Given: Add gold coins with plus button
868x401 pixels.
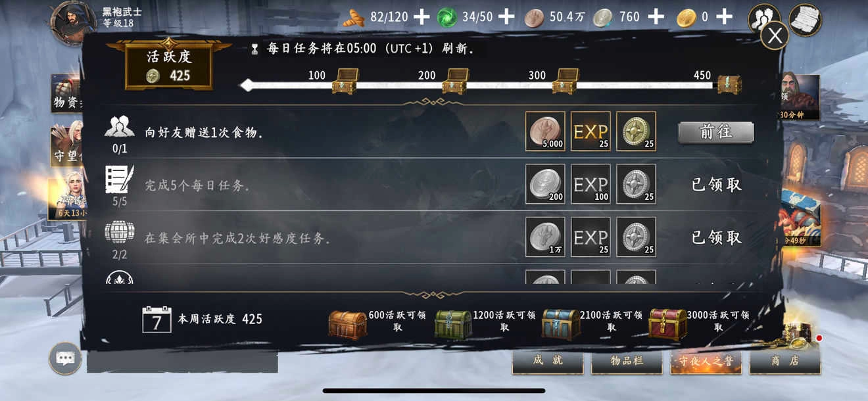Looking at the screenshot, I should [x=724, y=17].
